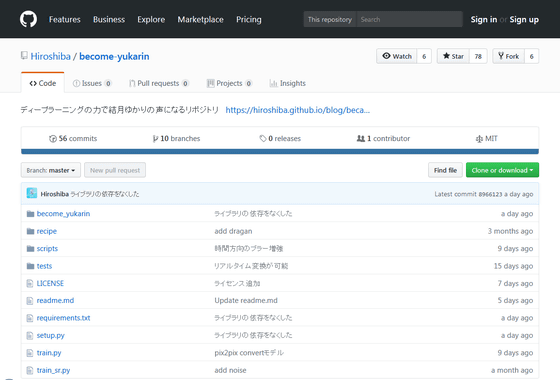Click the folder icon for tests
560x380 pixels.
click(30, 266)
